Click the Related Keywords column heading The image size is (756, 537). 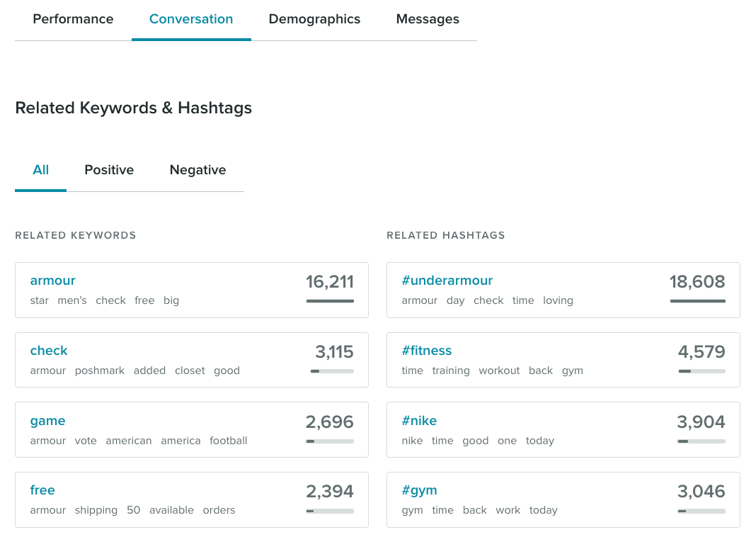76,235
